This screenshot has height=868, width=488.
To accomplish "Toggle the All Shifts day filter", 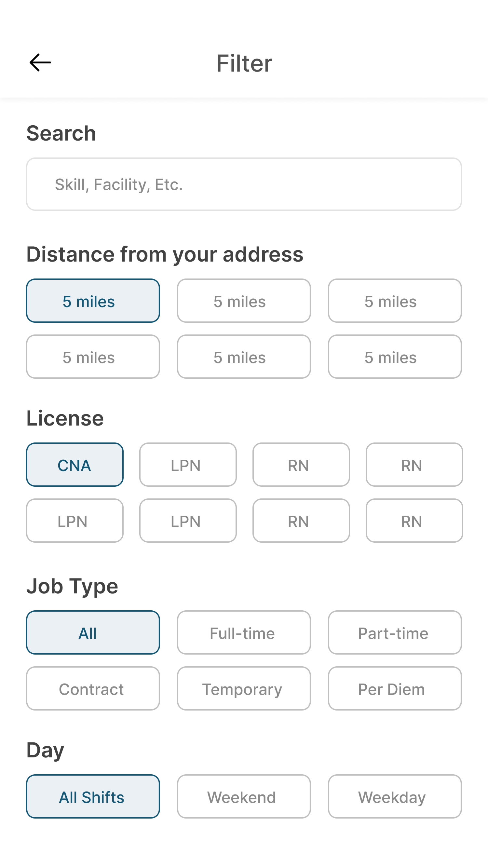I will point(93,796).
